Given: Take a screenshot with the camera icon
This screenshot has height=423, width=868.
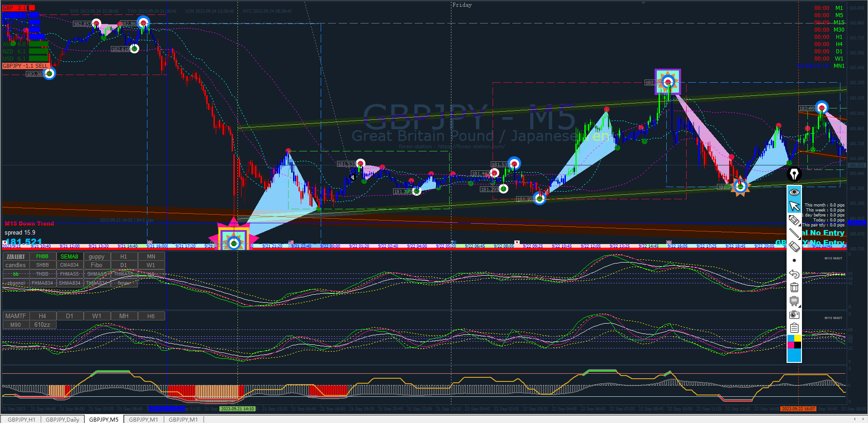Looking at the screenshot, I should pos(794,315).
